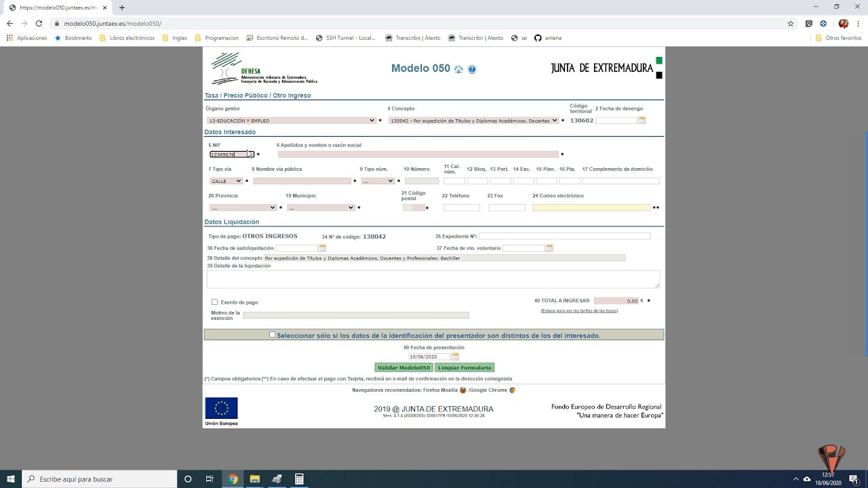Open the 9 Tipo núm. dropdown
Viewport: 868px width, 488px height.
(x=378, y=181)
